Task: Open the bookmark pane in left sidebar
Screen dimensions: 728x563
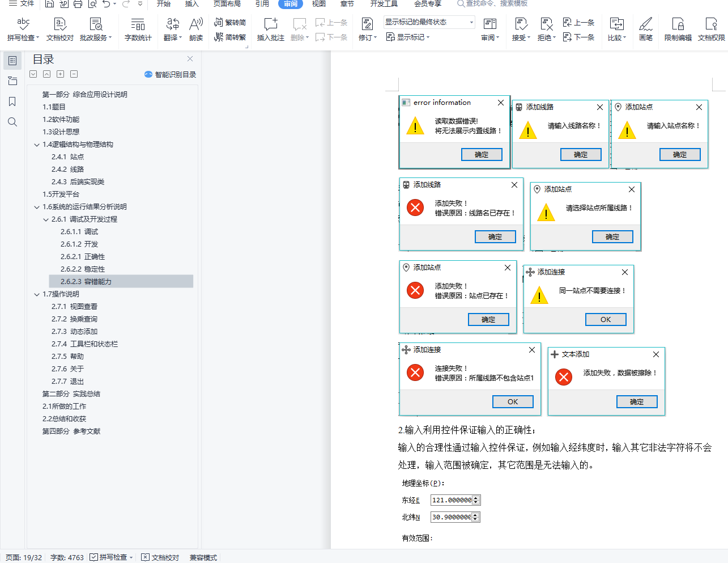Action: (x=12, y=101)
